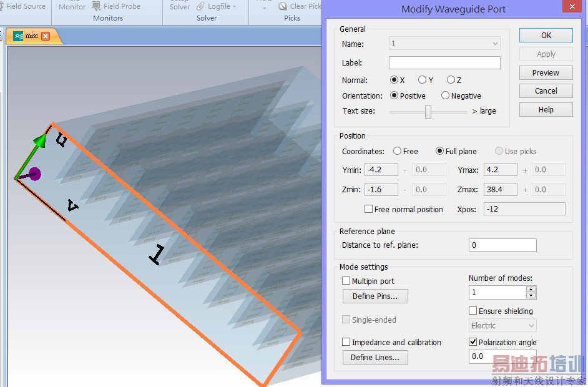This screenshot has width=588, height=387.
Task: Select Z as the normal direction
Action: (x=451, y=79)
